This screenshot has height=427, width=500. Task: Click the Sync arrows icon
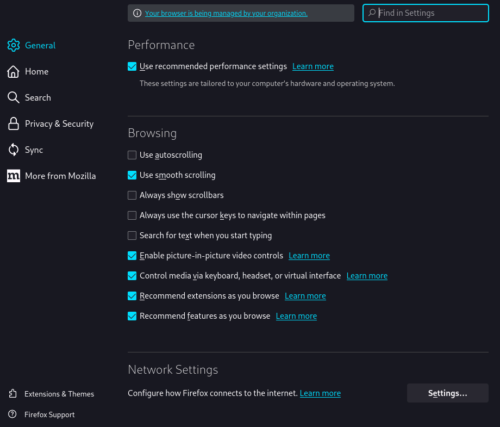tap(13, 150)
